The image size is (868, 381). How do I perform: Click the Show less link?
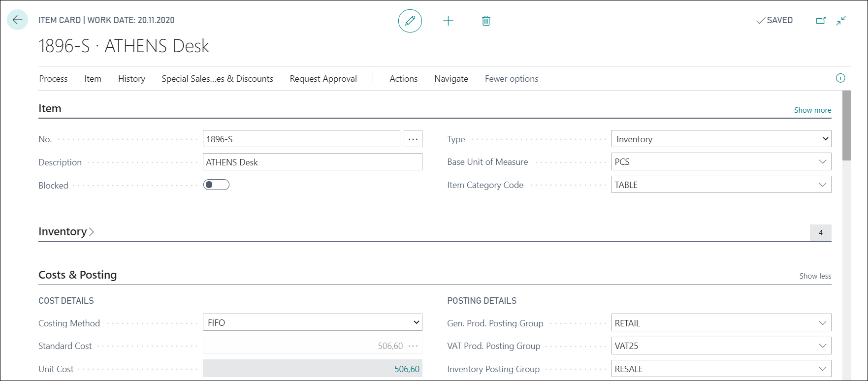tap(815, 276)
